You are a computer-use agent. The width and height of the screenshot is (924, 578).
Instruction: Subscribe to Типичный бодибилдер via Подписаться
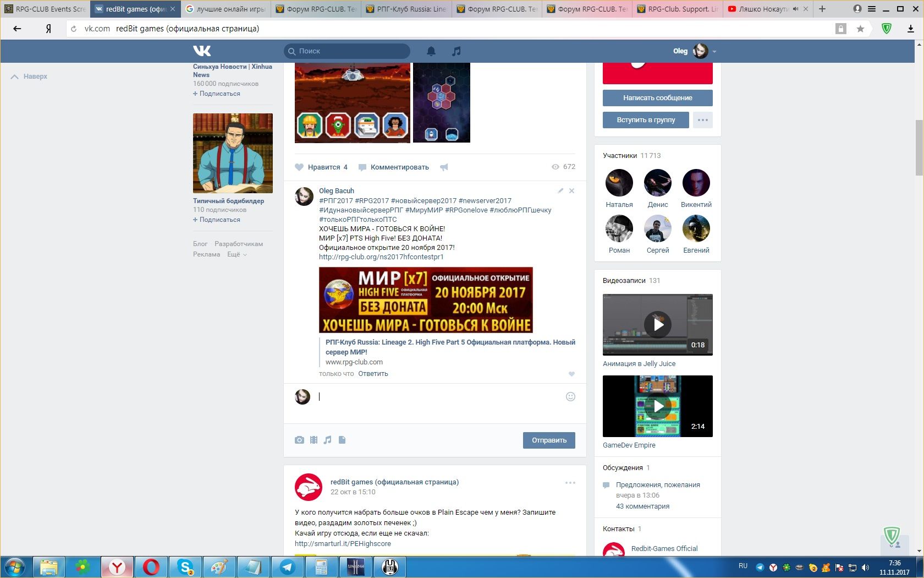pos(217,220)
